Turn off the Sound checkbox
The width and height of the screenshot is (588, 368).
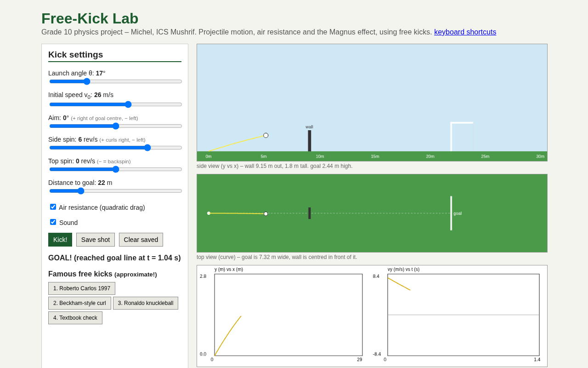53,222
